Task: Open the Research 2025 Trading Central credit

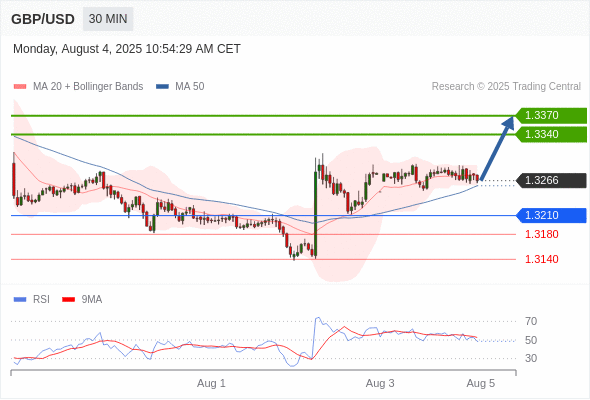Action: tap(506, 87)
